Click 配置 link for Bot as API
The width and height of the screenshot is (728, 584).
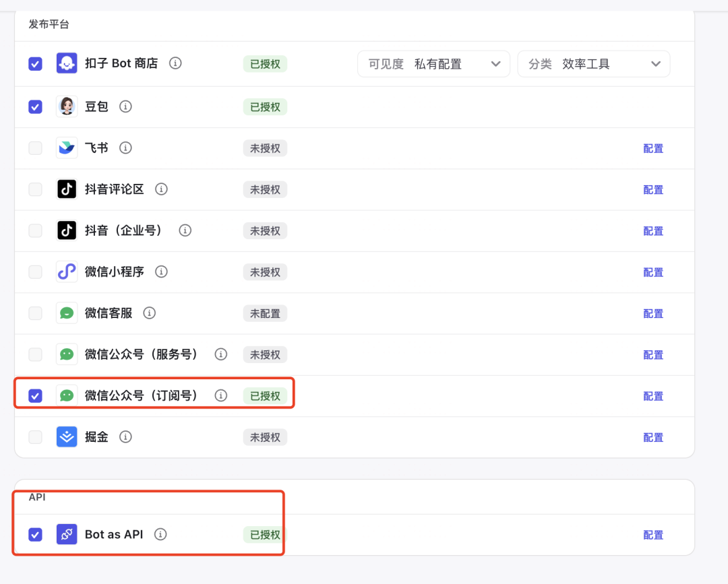click(x=653, y=535)
